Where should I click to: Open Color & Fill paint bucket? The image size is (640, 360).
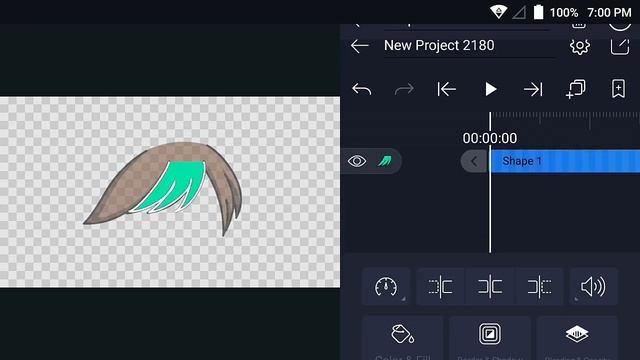point(402,338)
